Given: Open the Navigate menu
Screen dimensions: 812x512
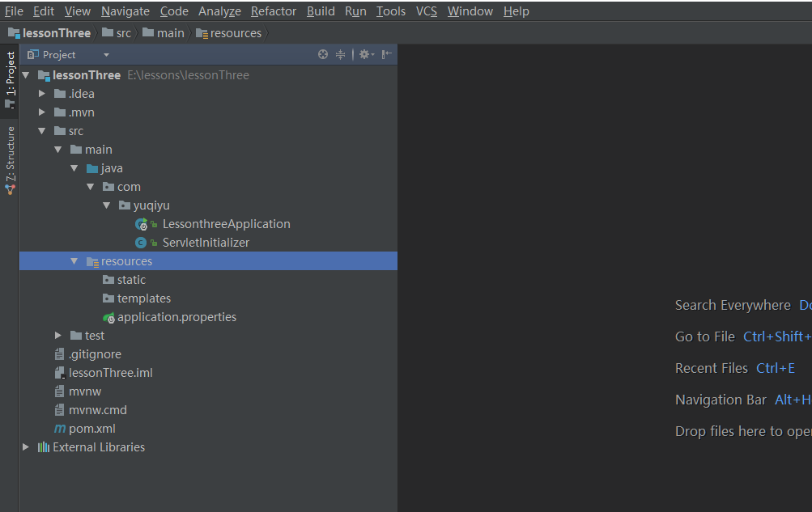Looking at the screenshot, I should pos(125,11).
